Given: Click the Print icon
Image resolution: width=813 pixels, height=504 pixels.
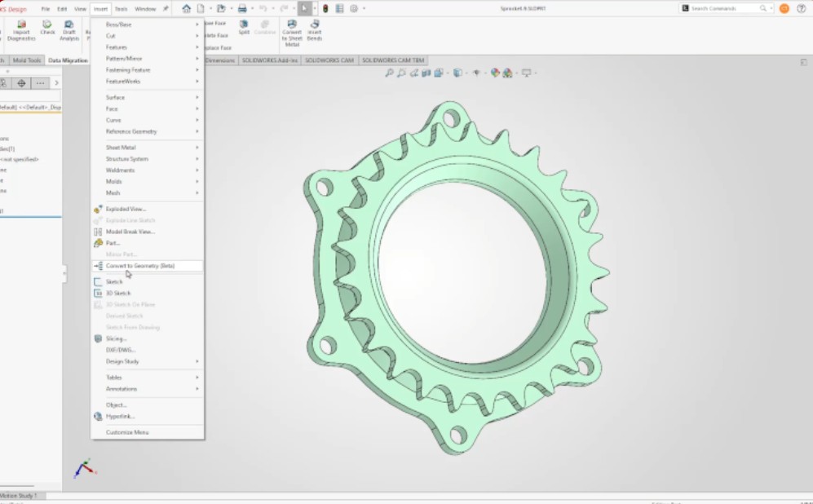Looking at the screenshot, I should coord(242,8).
